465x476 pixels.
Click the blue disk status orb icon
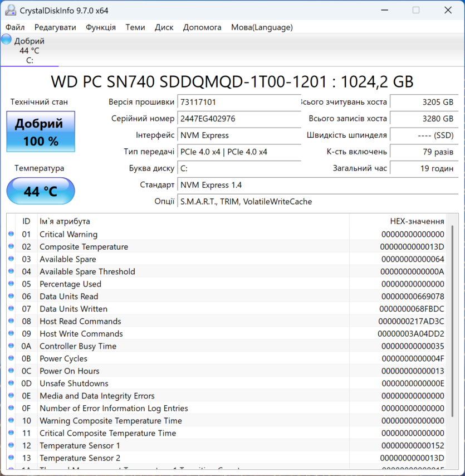[x=6, y=40]
